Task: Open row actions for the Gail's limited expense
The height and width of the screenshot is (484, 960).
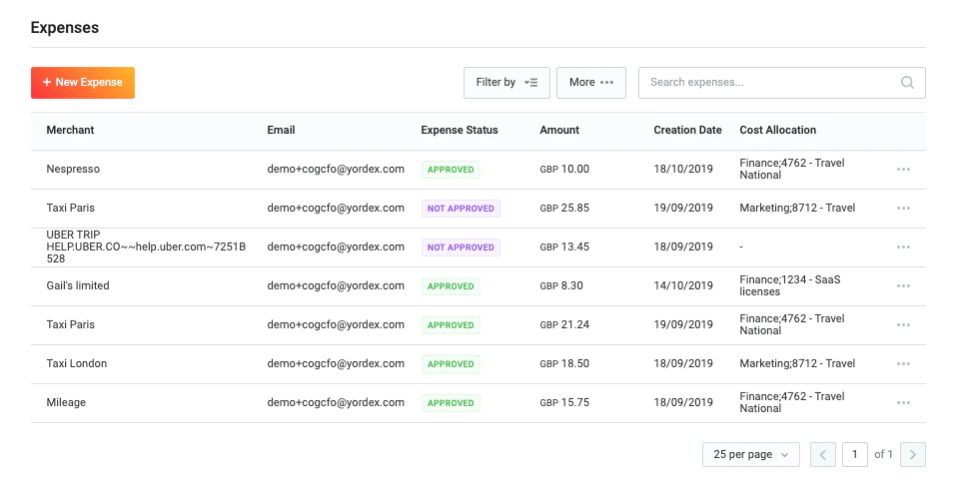Action: click(x=903, y=286)
